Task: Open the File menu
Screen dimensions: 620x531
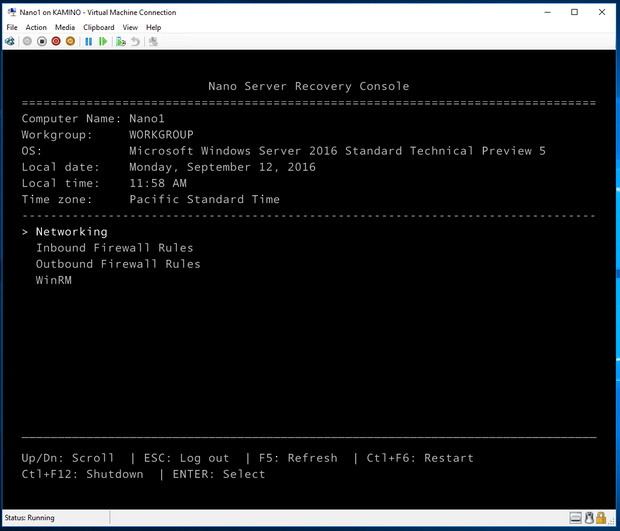Action: click(12, 27)
